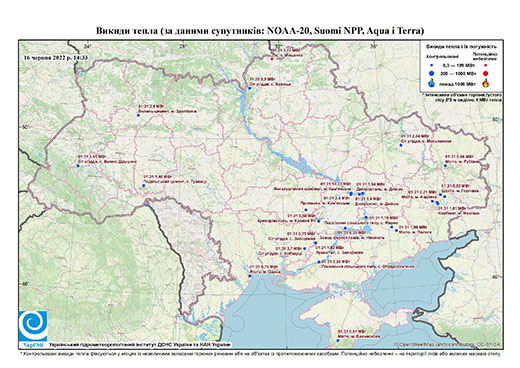Click the Місто, м. Авдіївка label
The image size is (520, 368).
(x=419, y=197)
